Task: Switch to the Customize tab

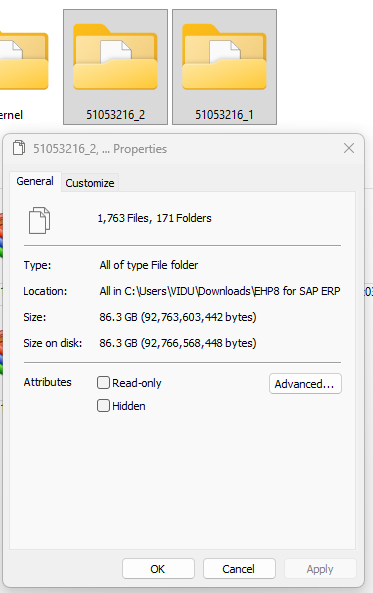Action: [x=90, y=183]
